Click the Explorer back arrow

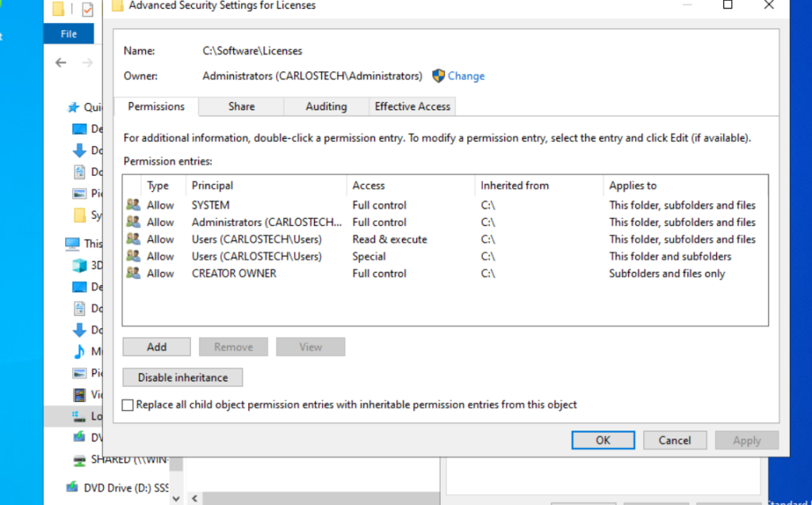click(x=61, y=63)
